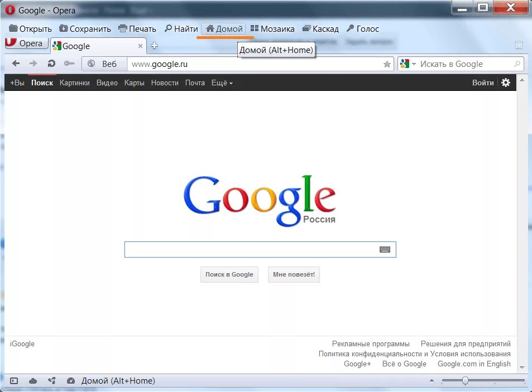Click the page scrollbar up arrow
This screenshot has height=392, width=532.
(522, 80)
